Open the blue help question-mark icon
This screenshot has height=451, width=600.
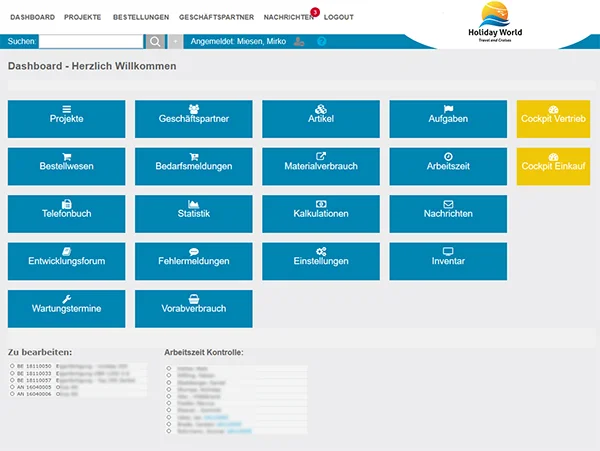321,41
